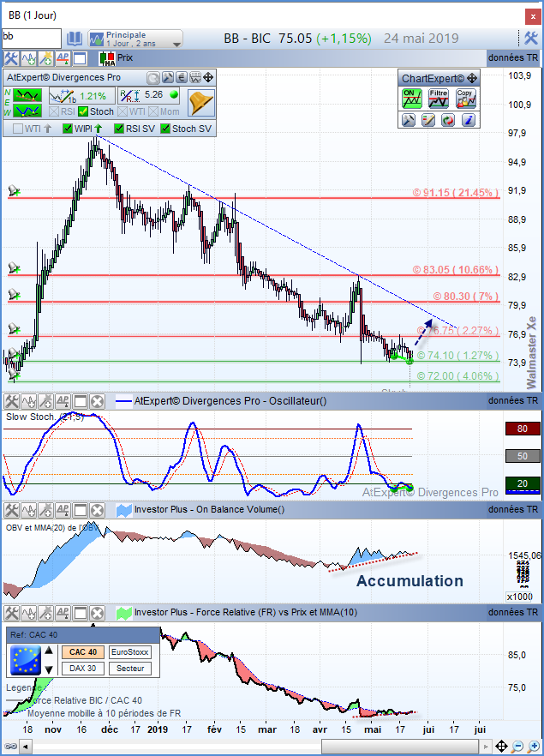Click the level 80 stochastic label
The height and width of the screenshot is (756, 544).
point(523,429)
